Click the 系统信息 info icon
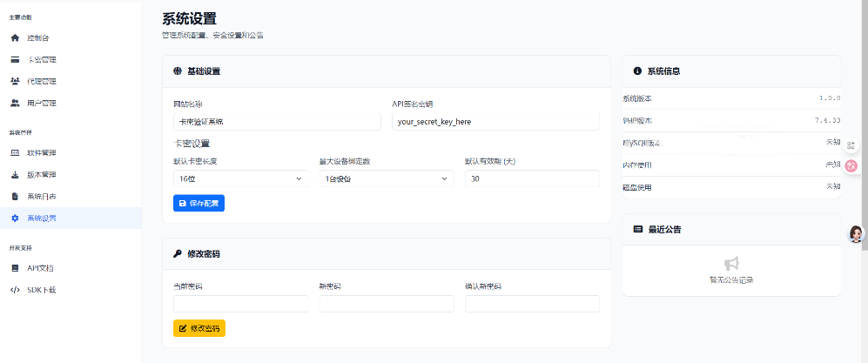Viewport: 868px width, 363px height. tap(637, 71)
